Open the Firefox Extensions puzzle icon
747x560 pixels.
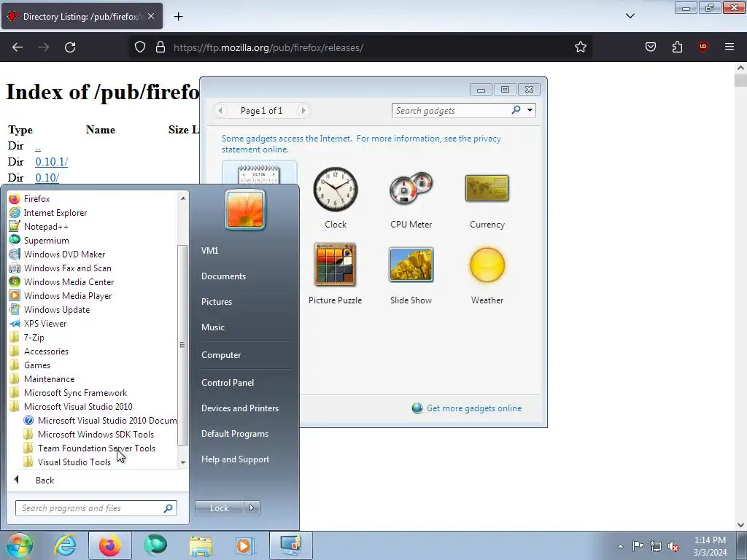tap(677, 47)
